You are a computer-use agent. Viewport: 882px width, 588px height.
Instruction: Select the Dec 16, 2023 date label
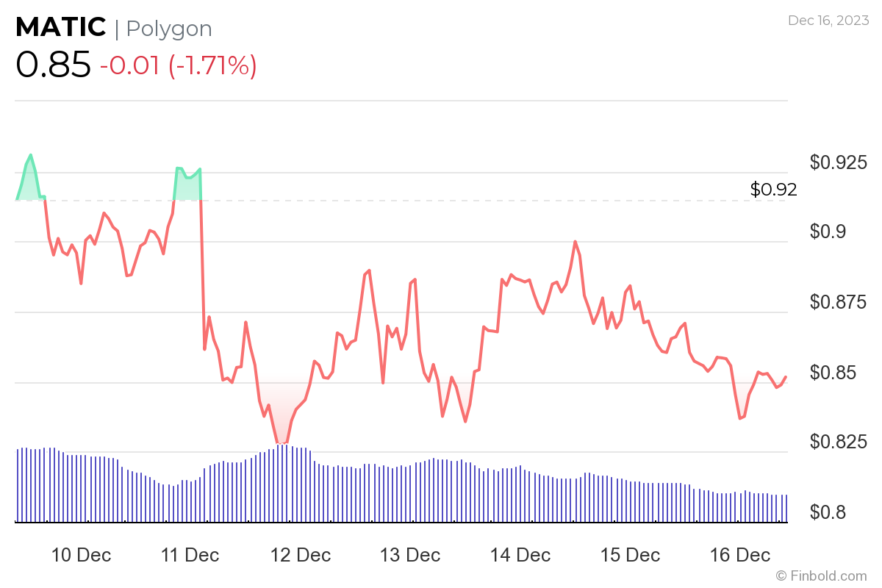[827, 21]
